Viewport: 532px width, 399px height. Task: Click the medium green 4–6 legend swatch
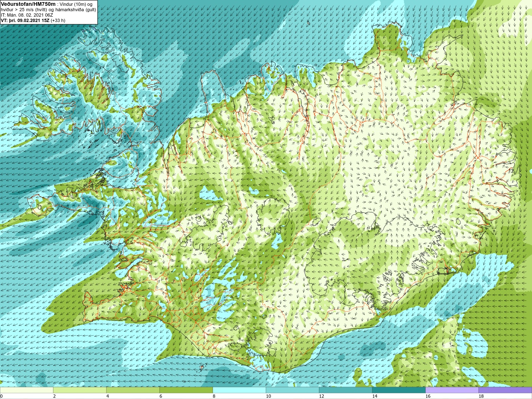133,390
